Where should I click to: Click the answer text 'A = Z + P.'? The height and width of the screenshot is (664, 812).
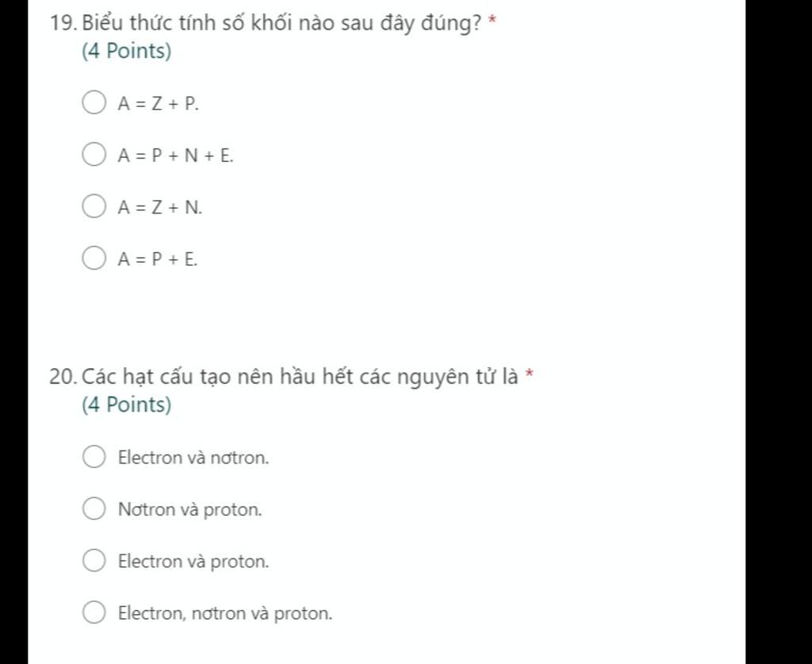point(159,103)
